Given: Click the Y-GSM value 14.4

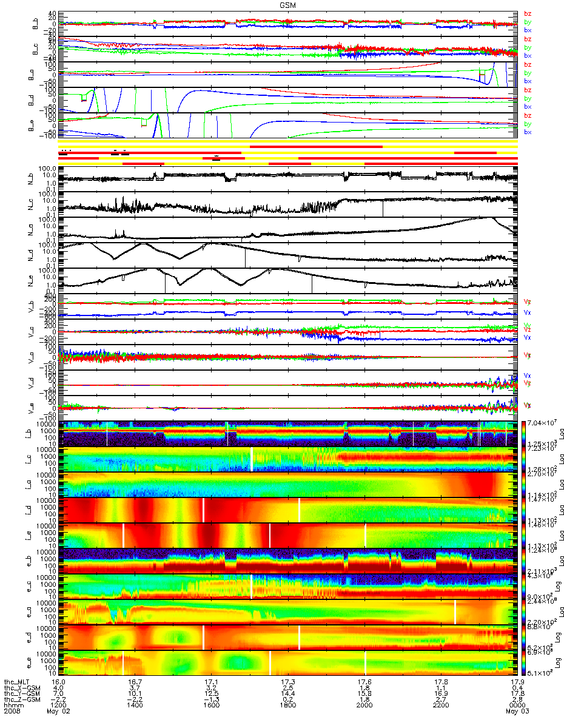Looking at the screenshot, I should click(x=288, y=693).
